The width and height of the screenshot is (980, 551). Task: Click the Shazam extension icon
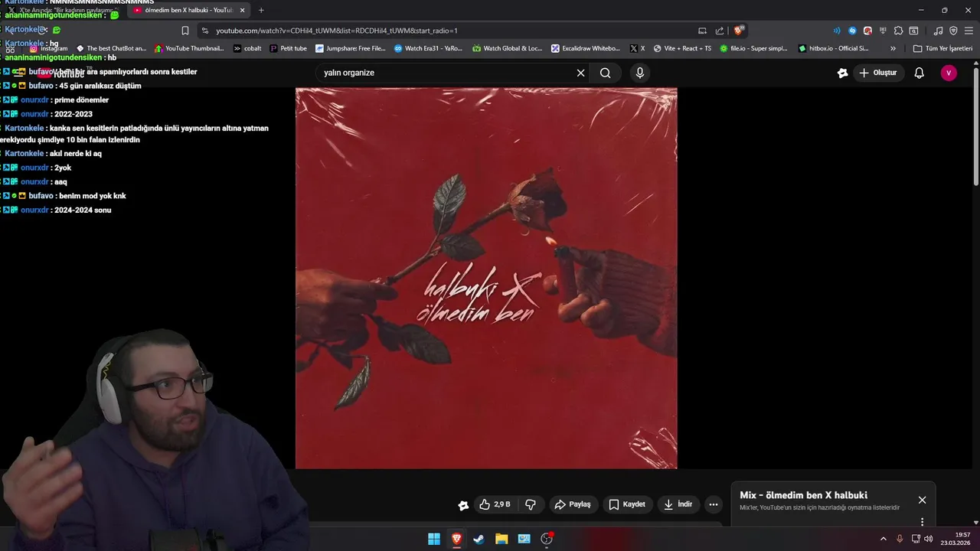[x=852, y=31]
